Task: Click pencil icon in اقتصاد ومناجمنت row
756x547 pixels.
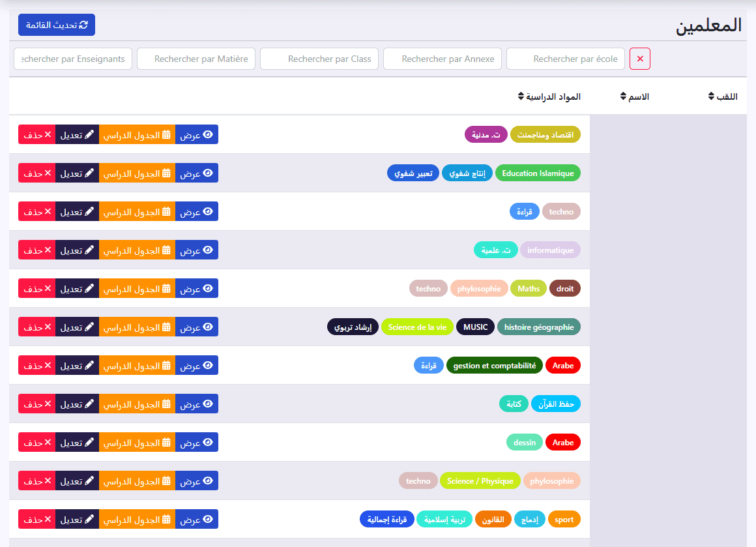Action: (89, 134)
